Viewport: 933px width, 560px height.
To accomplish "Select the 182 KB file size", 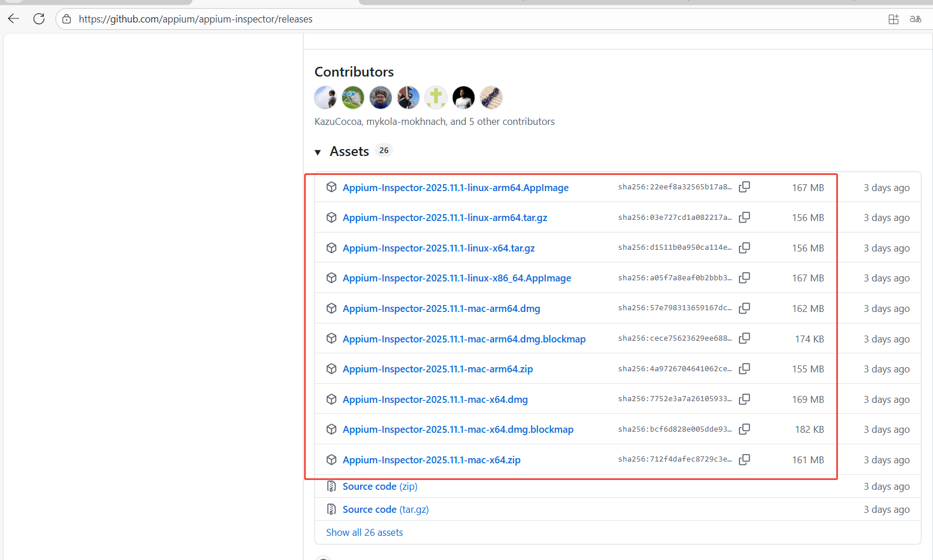I will [809, 429].
